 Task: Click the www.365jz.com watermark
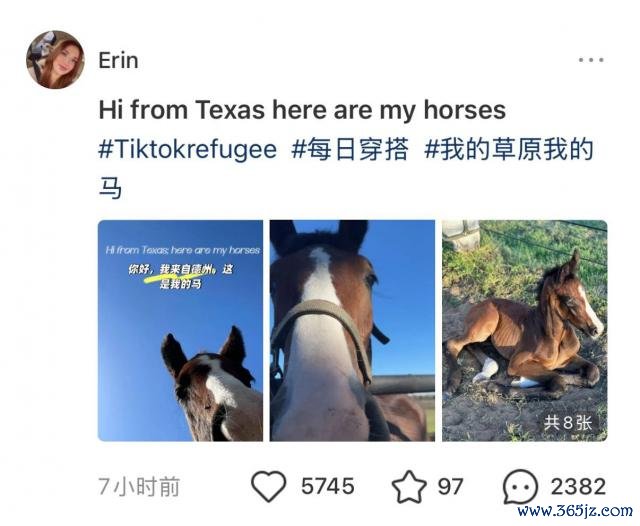point(575,510)
